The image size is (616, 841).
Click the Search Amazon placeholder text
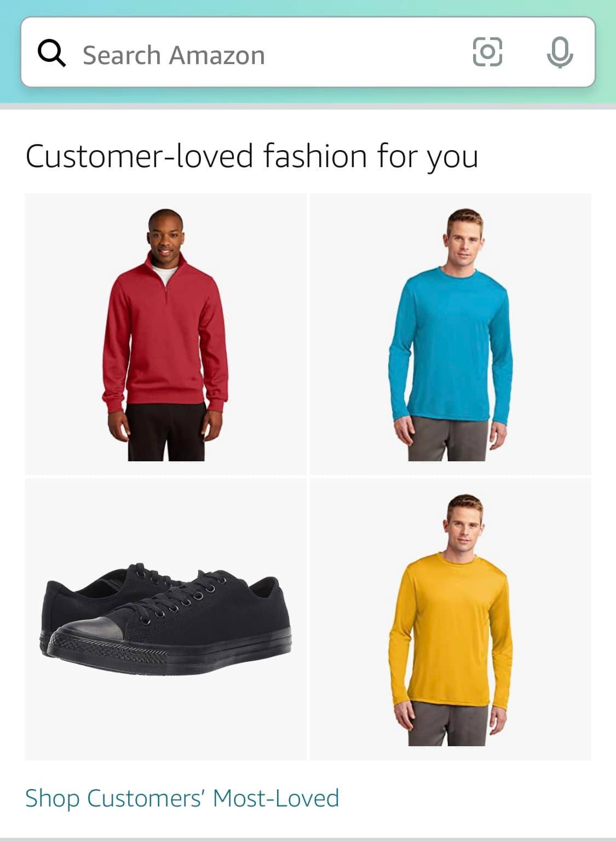tap(174, 55)
